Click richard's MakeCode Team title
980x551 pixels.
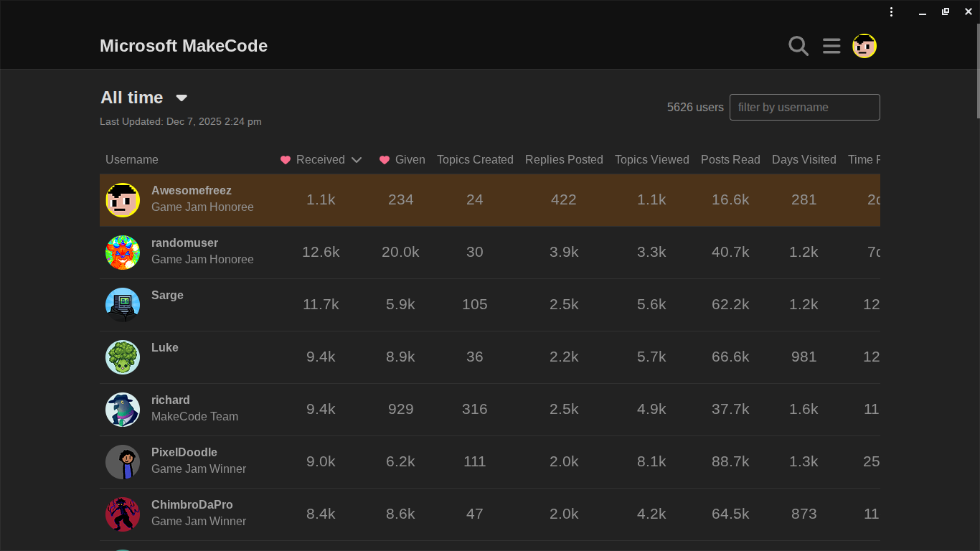point(194,417)
